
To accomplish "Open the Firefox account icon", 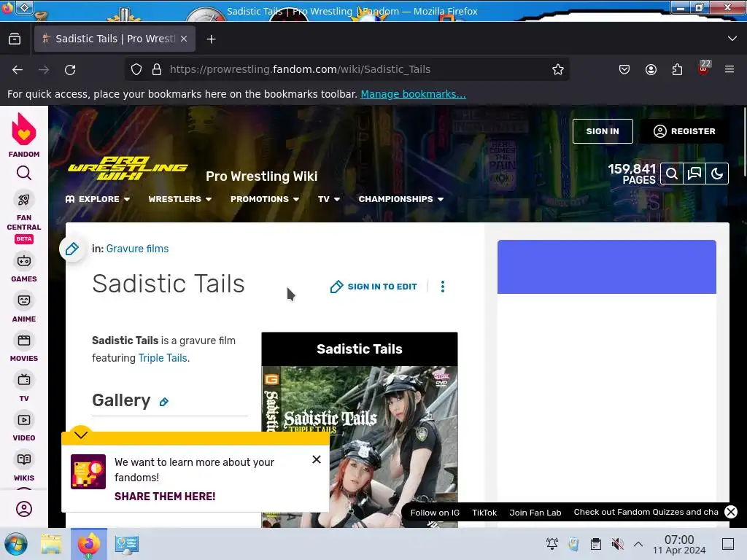I will tap(651, 69).
